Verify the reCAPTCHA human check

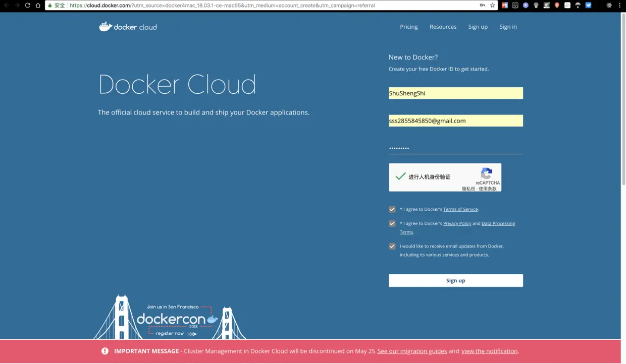pos(400,176)
